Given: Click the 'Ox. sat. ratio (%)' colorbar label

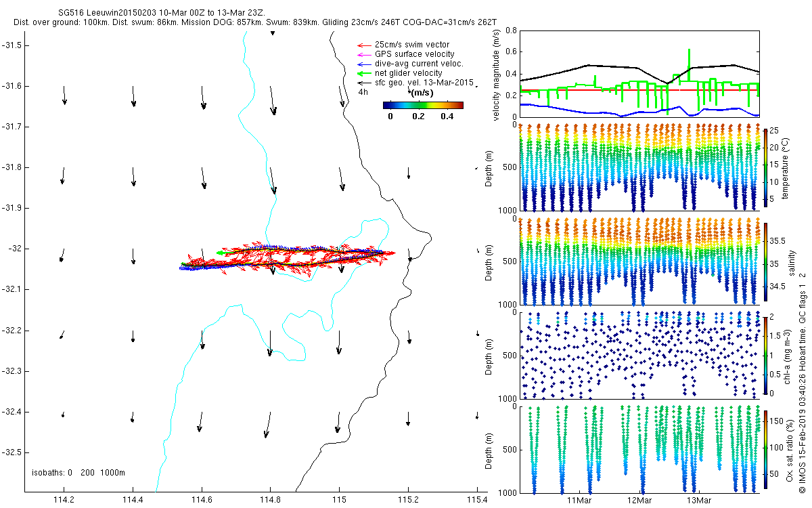Looking at the screenshot, I should pyautogui.click(x=789, y=449).
